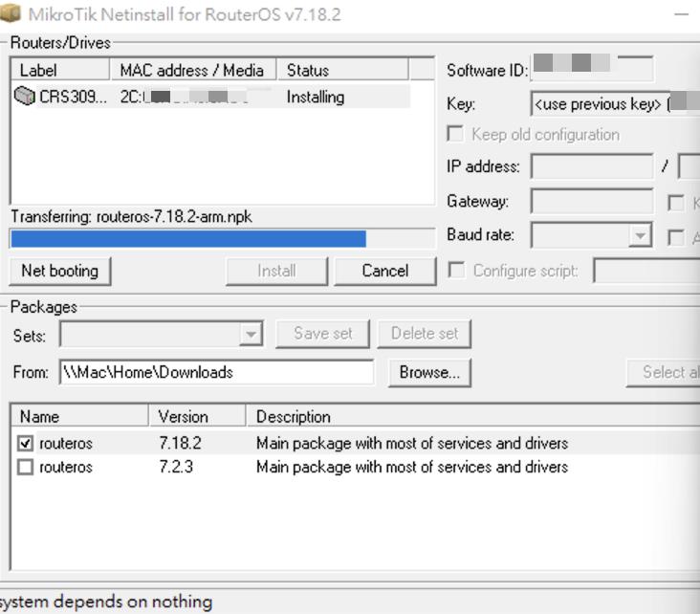Cancel the current installation

(385, 271)
